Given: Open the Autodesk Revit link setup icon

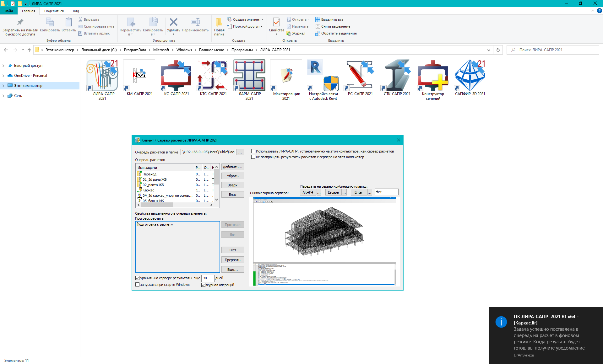Looking at the screenshot, I should pos(323,76).
